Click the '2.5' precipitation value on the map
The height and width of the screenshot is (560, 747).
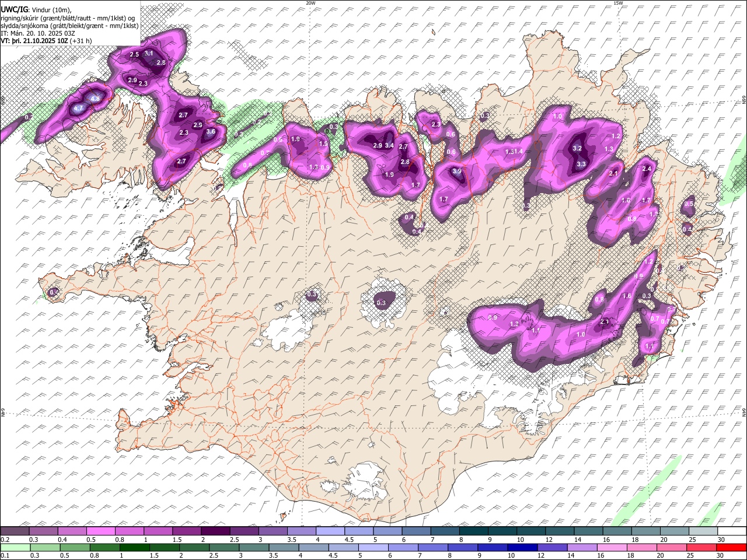(134, 54)
